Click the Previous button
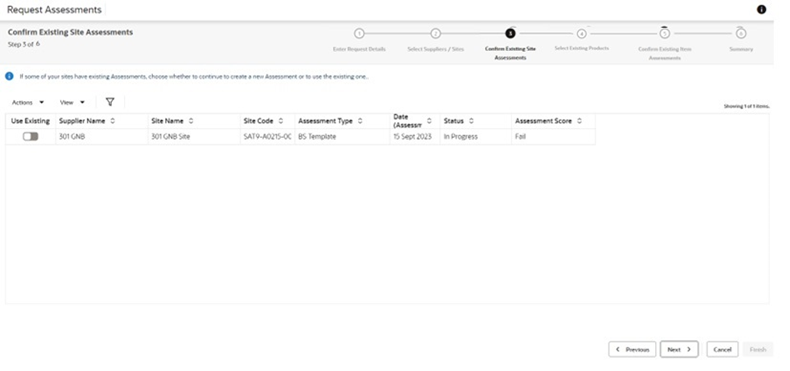Image resolution: width=790 pixels, height=371 pixels. pos(632,349)
